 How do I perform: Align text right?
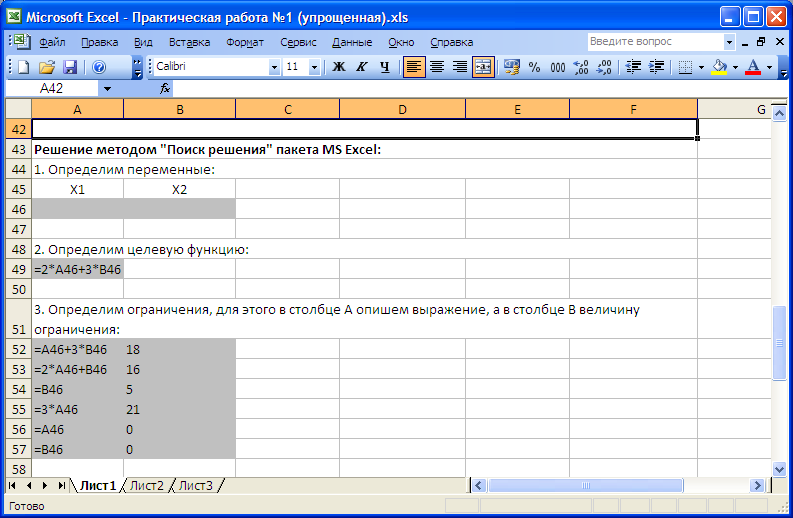pyautogui.click(x=460, y=67)
